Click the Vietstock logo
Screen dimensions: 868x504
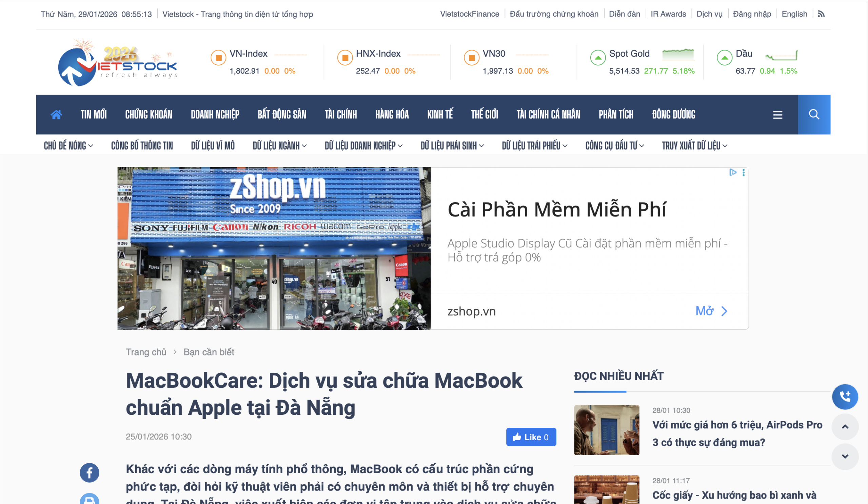tap(117, 62)
